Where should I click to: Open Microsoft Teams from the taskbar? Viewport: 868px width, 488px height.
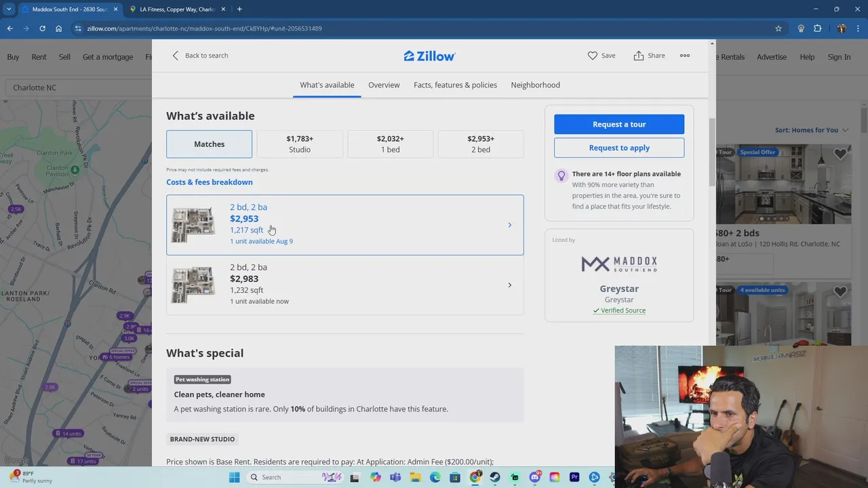(x=395, y=477)
